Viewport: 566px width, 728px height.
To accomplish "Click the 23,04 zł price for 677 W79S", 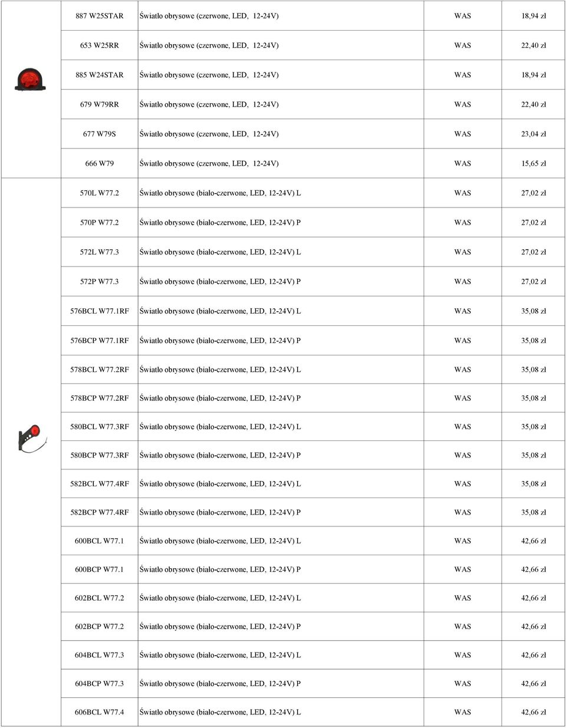I will coord(534,134).
